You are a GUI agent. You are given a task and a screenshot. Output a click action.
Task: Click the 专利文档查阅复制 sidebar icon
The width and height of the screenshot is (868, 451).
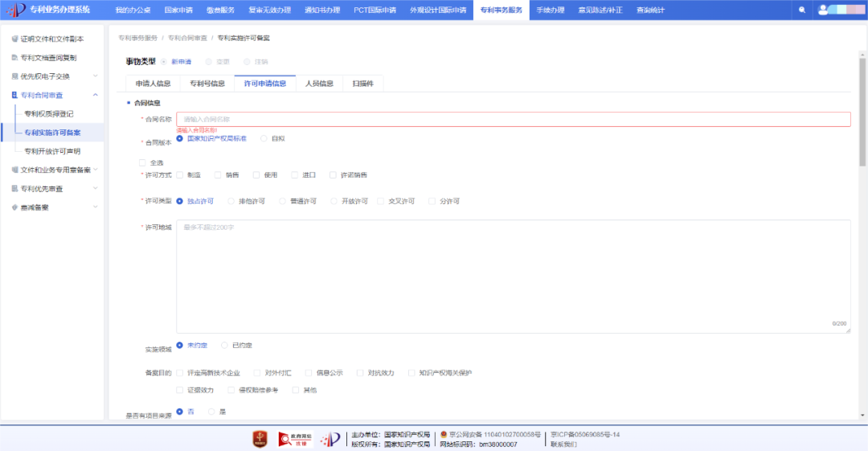click(15, 58)
